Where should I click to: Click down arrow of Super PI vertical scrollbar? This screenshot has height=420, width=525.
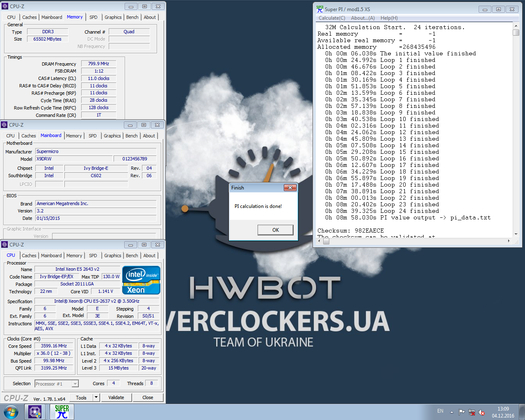[x=516, y=234]
